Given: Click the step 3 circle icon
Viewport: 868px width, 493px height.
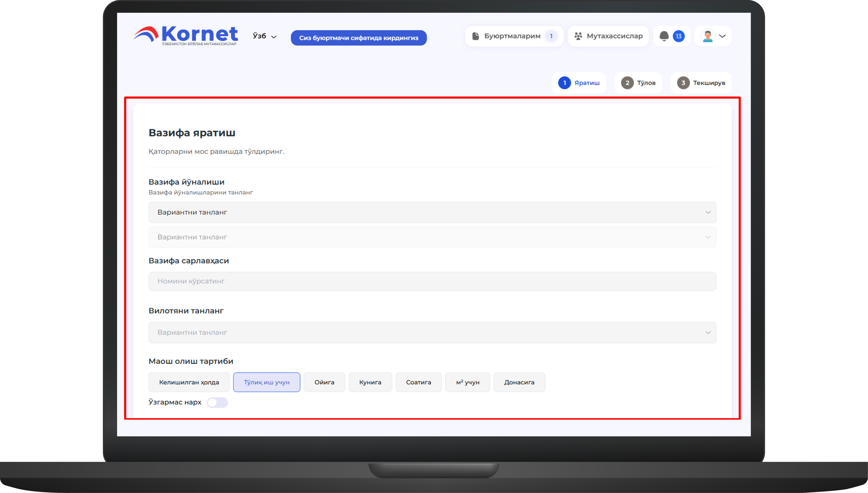Looking at the screenshot, I should click(683, 83).
